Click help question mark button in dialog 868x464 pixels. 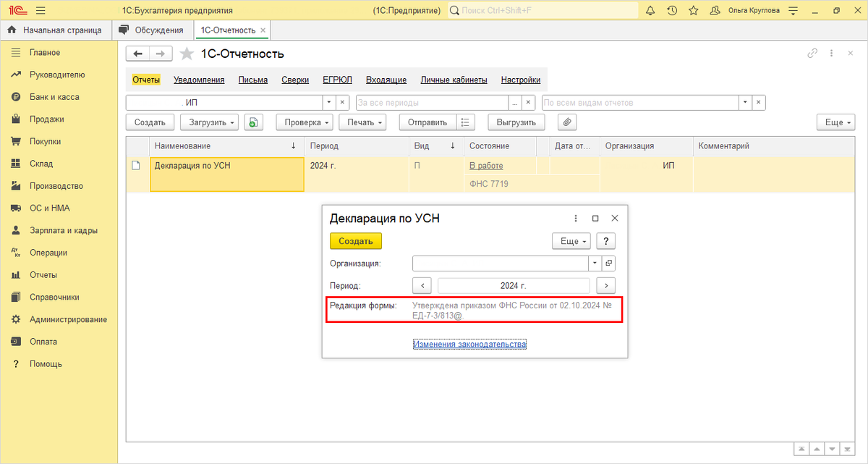[606, 241]
